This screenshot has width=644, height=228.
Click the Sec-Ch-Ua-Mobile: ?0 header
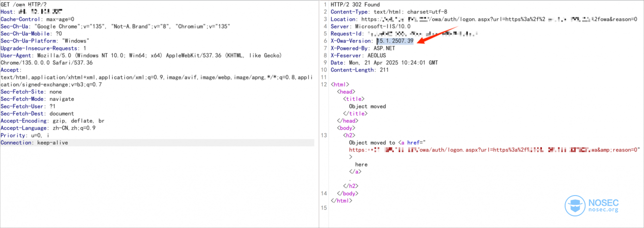click(x=31, y=33)
